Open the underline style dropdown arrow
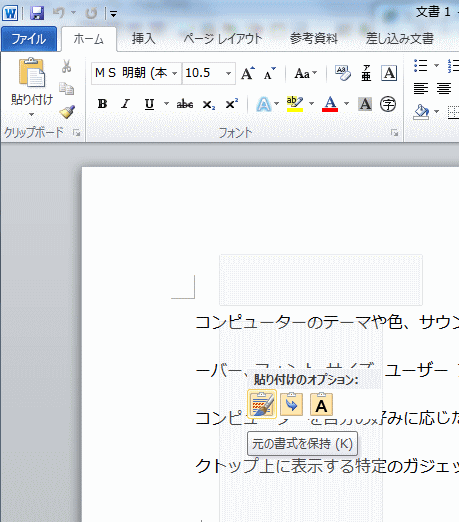The image size is (459, 522). pos(166,104)
